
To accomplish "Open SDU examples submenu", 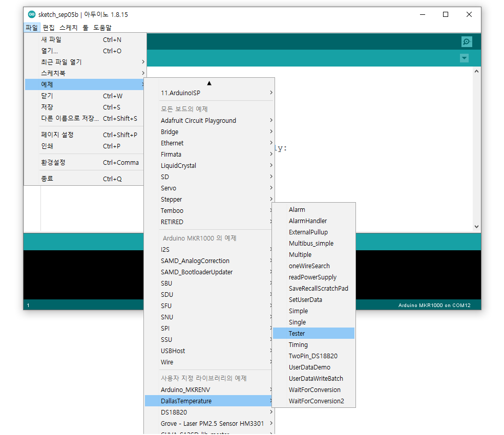I will pos(208,294).
